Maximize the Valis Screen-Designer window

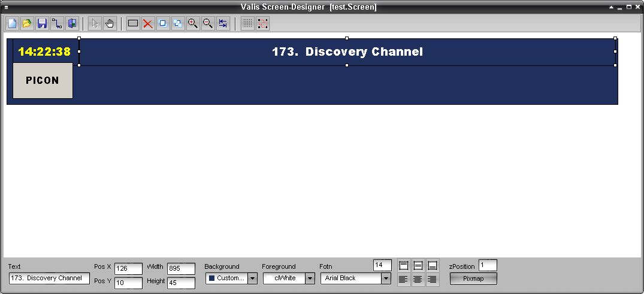[629, 7]
